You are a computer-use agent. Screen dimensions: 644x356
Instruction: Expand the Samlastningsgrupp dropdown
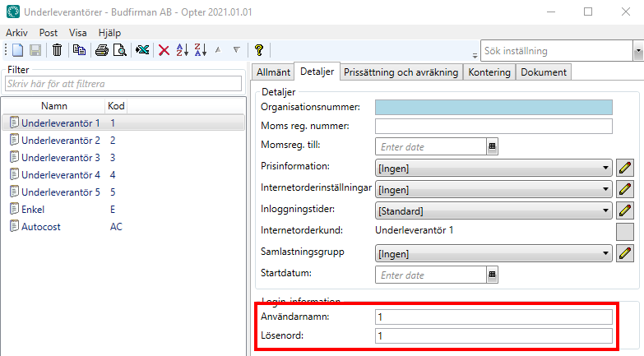point(605,253)
